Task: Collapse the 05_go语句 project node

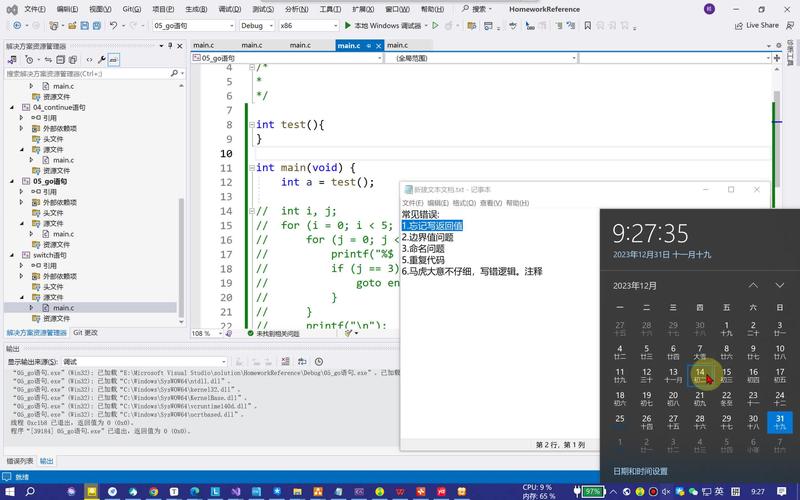Action: click(x=9, y=181)
